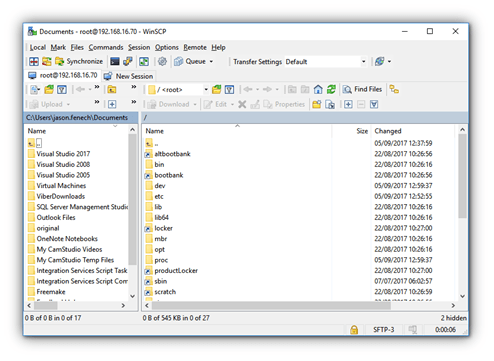Go to remote home directory via house icon
Screen dimensions: 494x361
[318, 89]
